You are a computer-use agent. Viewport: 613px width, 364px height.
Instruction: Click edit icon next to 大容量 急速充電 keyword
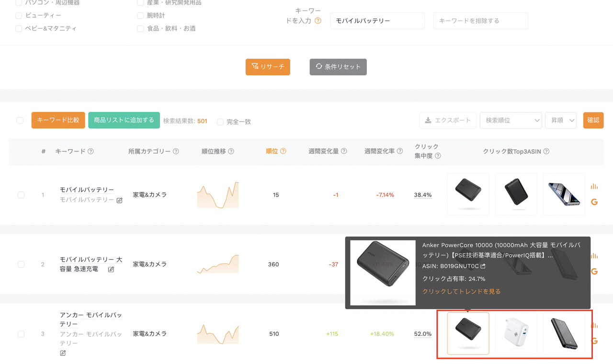(x=111, y=270)
